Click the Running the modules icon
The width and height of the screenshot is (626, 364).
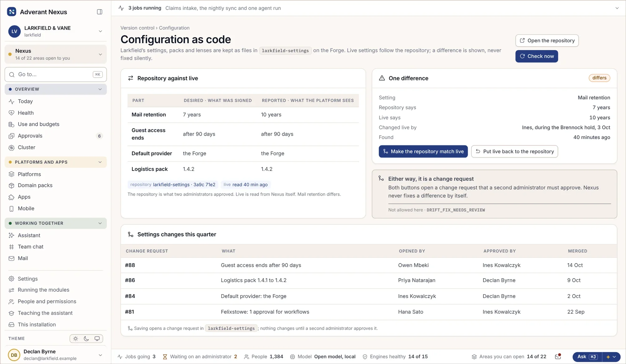click(12, 290)
